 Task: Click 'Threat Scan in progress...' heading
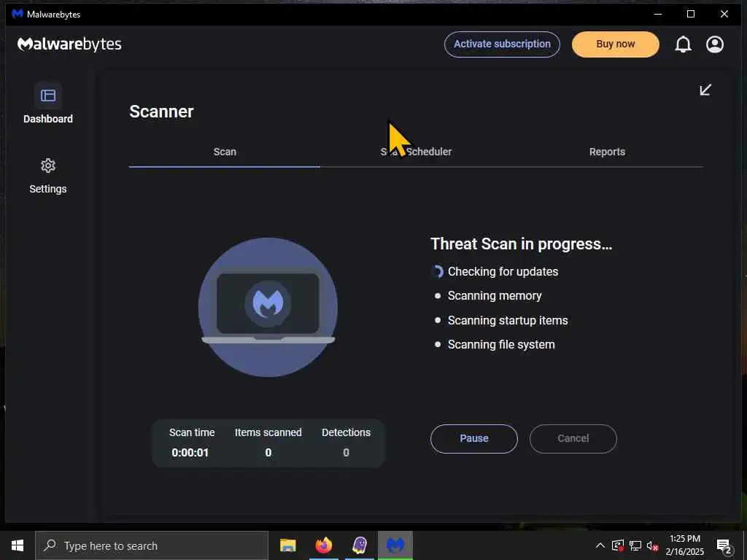521,244
